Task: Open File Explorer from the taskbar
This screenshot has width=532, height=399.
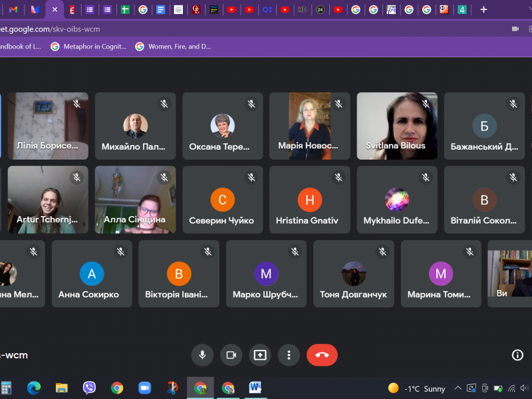Action: tap(62, 388)
